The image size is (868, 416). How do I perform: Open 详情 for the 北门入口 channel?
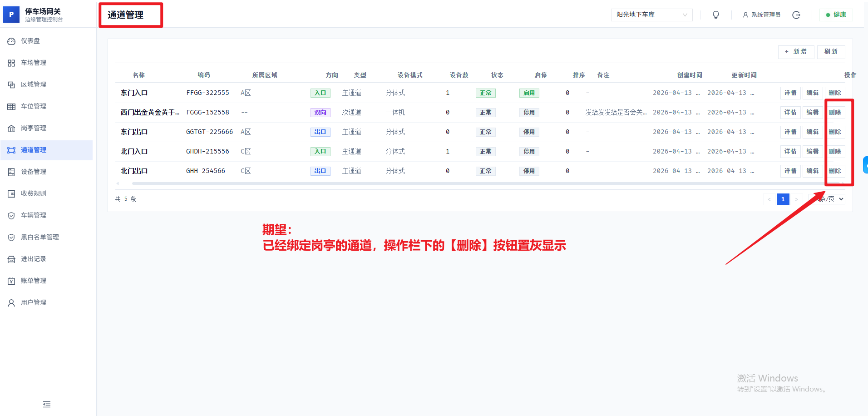[x=790, y=151]
